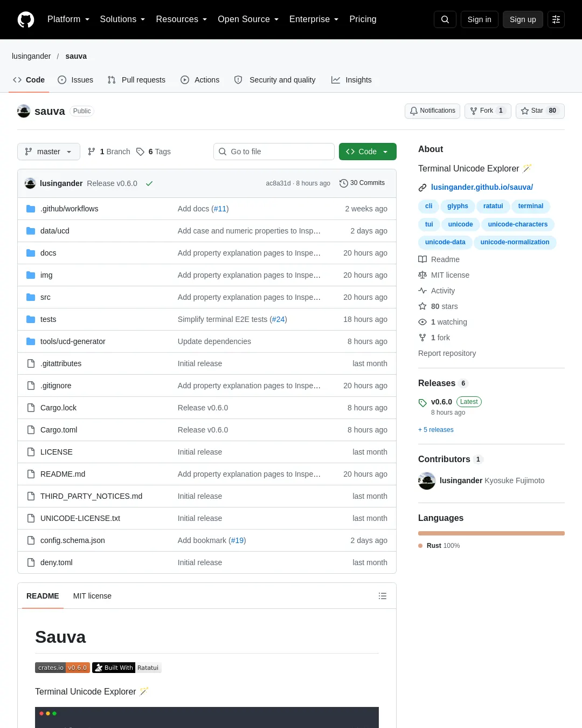Click the .github/workflows folder icon
582x728 pixels.
(x=31, y=209)
